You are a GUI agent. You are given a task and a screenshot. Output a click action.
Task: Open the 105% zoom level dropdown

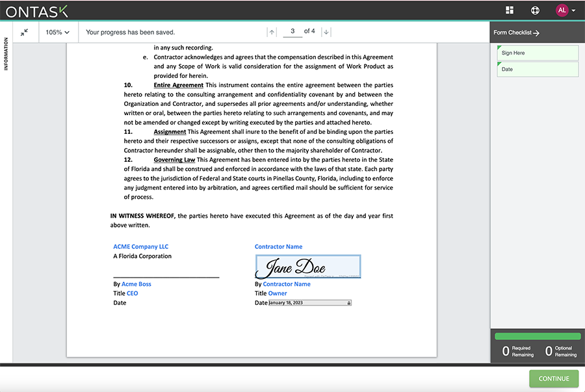58,31
